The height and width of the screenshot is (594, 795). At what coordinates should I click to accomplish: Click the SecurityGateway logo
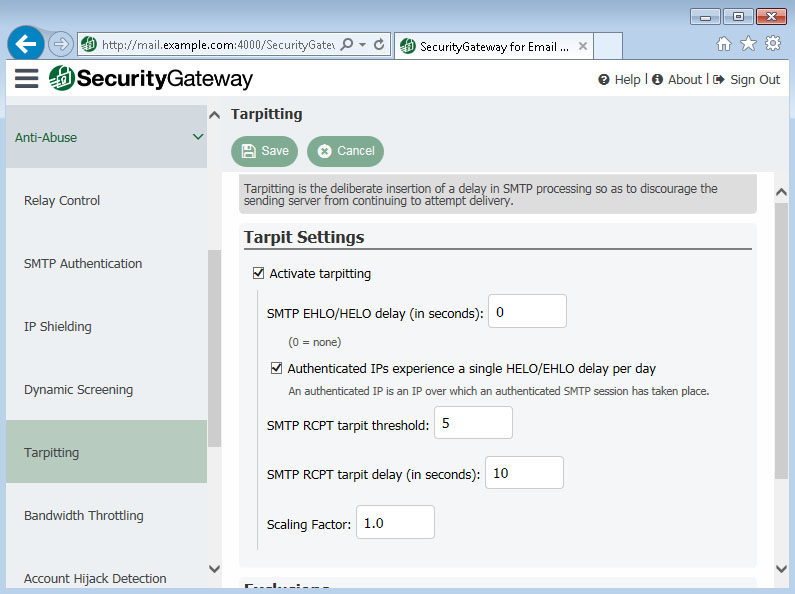coord(151,79)
